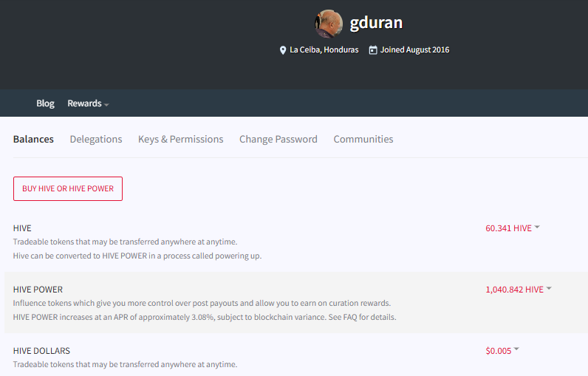Click the HIVE DOLLARS section heading
The height and width of the screenshot is (376, 588).
[x=41, y=350]
